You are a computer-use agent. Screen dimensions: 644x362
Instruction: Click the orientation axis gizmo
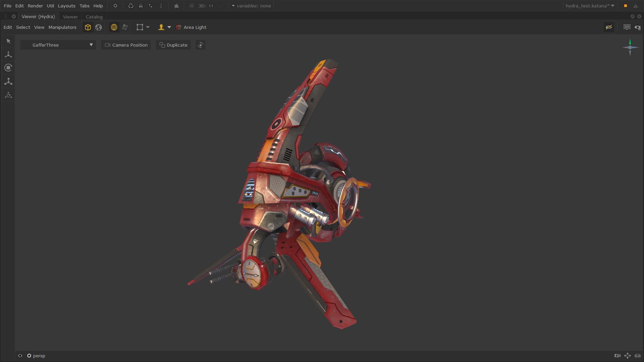pyautogui.click(x=630, y=48)
